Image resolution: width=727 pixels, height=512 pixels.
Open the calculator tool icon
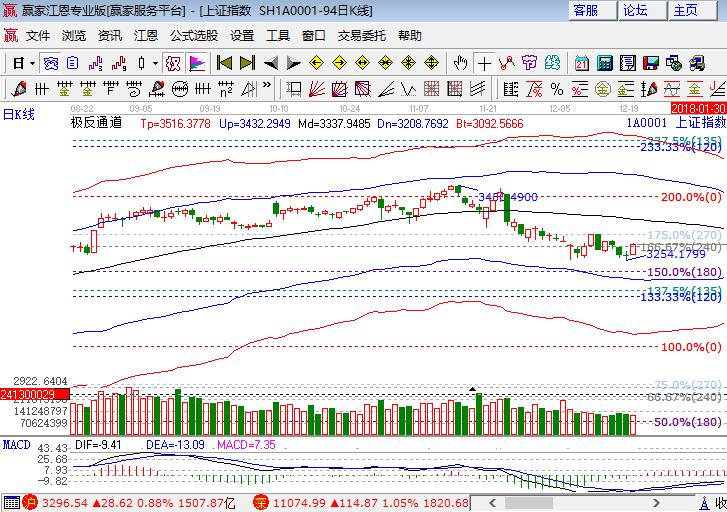(x=605, y=63)
